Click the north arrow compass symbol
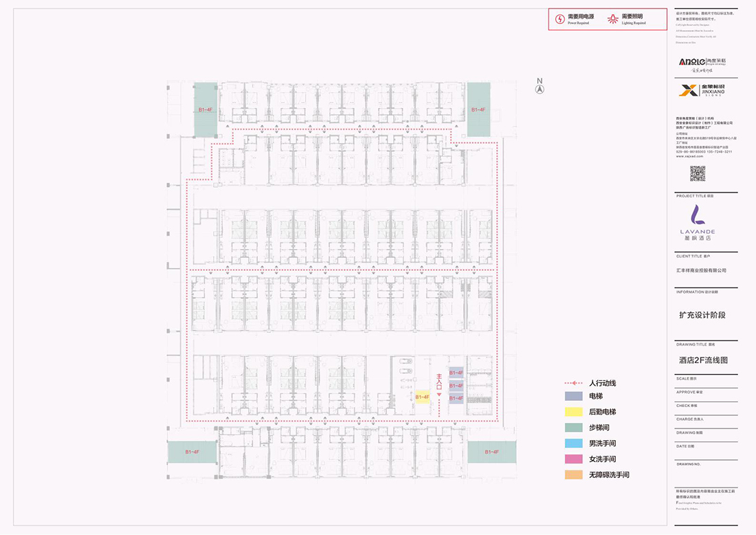756x535 pixels. point(540,88)
